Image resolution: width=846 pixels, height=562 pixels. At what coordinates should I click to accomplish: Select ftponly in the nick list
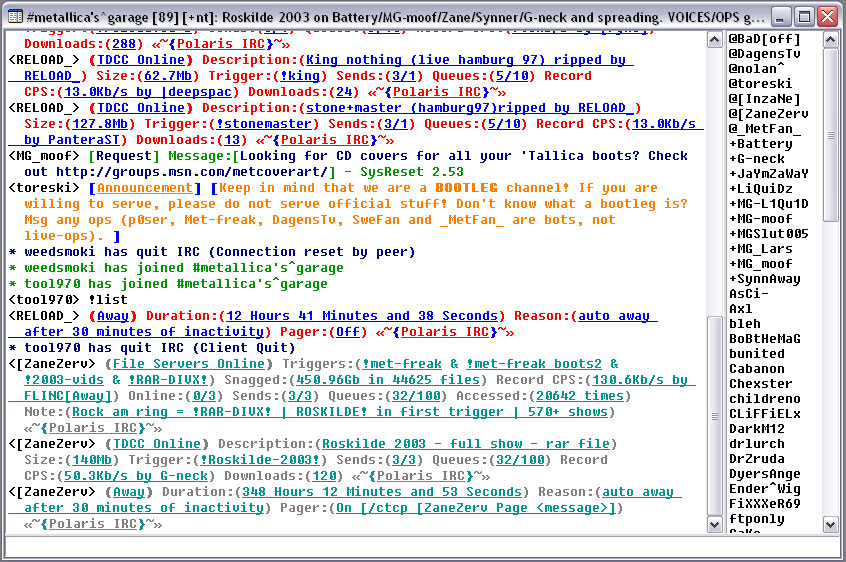(757, 519)
